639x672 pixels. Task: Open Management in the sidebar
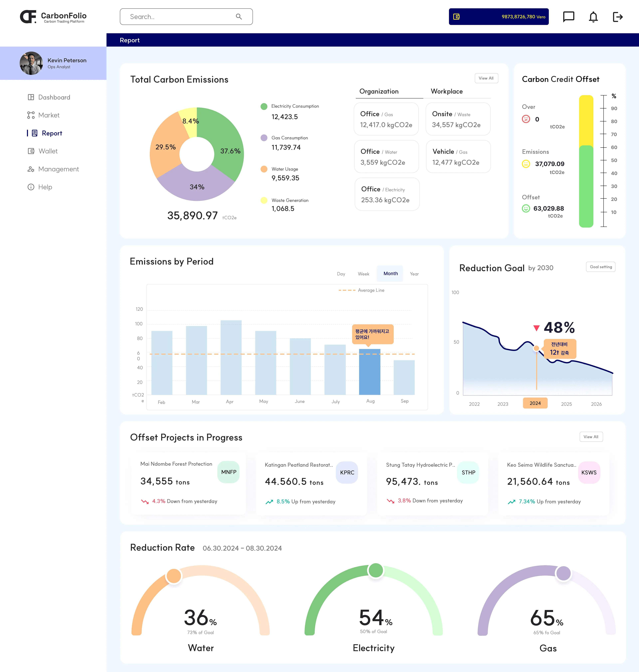point(58,169)
